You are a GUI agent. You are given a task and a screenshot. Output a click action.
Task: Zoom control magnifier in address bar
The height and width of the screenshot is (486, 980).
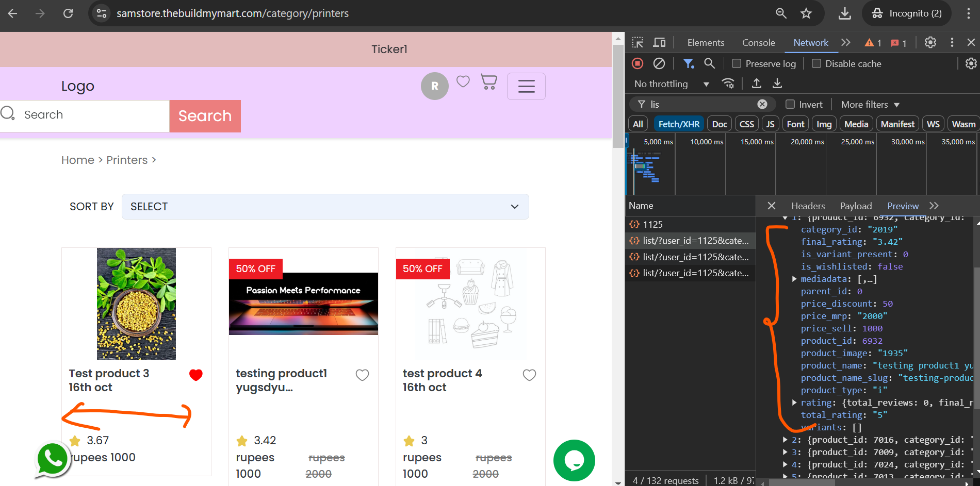click(781, 13)
